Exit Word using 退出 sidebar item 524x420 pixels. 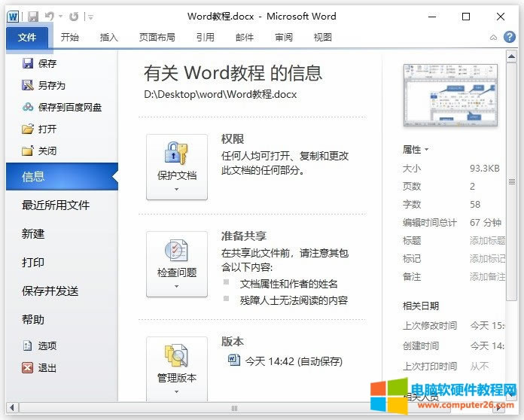click(x=47, y=368)
